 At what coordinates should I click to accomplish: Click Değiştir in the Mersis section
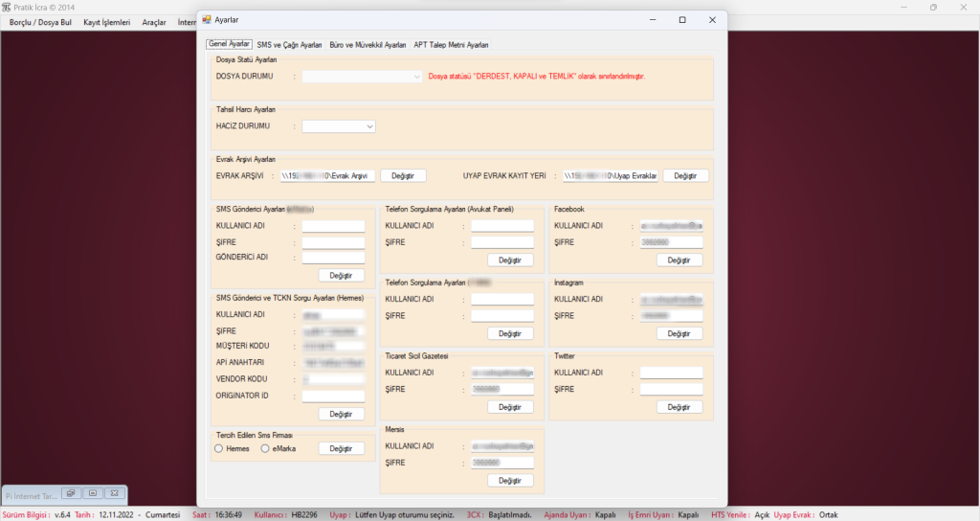coord(510,480)
